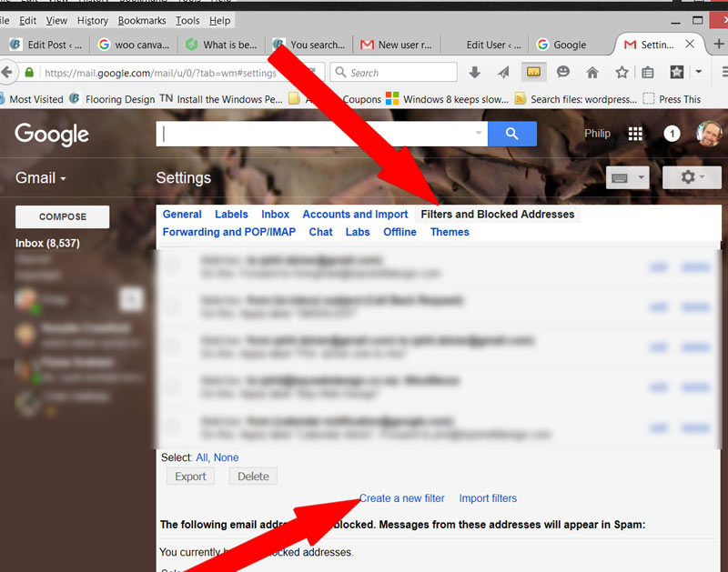Go to the Firefox home page icon

point(592,72)
